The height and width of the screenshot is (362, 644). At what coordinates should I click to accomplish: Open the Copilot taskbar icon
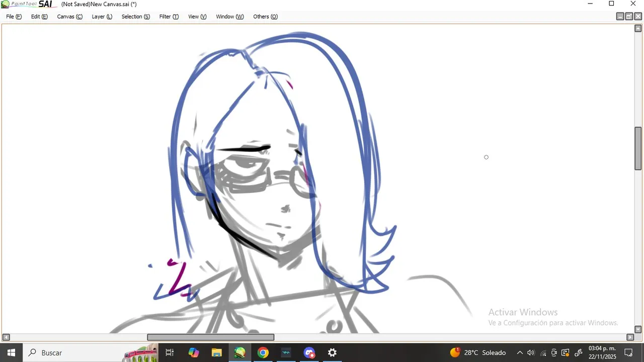(194, 352)
